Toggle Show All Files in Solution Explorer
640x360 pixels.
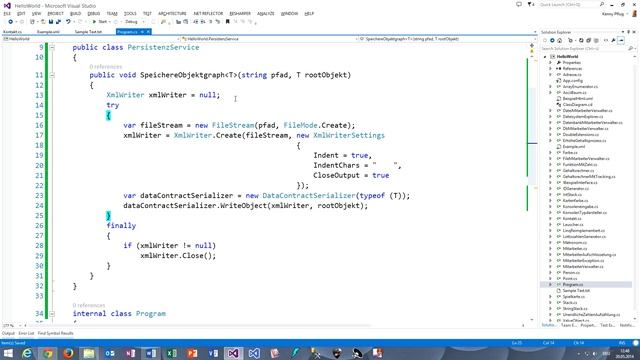596,40
